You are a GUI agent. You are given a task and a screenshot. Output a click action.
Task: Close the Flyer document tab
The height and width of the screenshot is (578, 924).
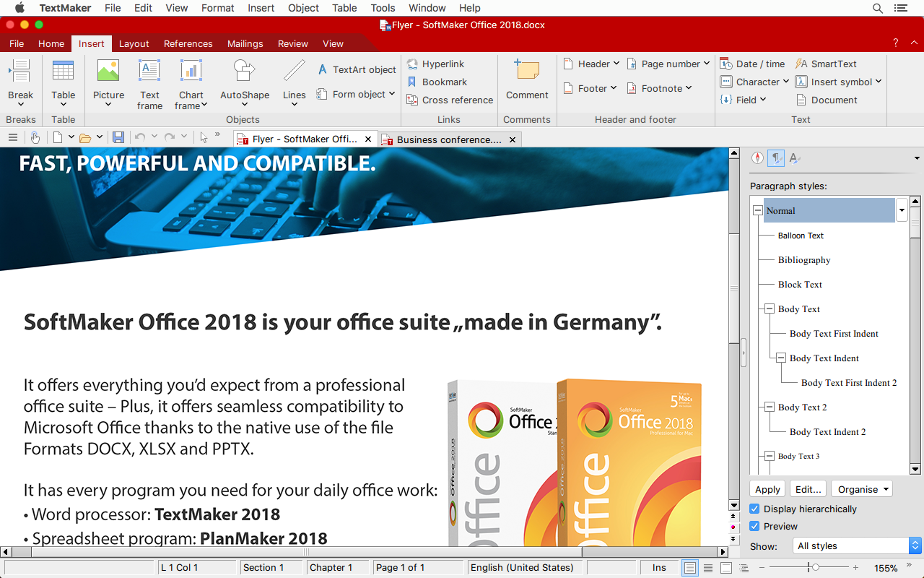pyautogui.click(x=368, y=139)
